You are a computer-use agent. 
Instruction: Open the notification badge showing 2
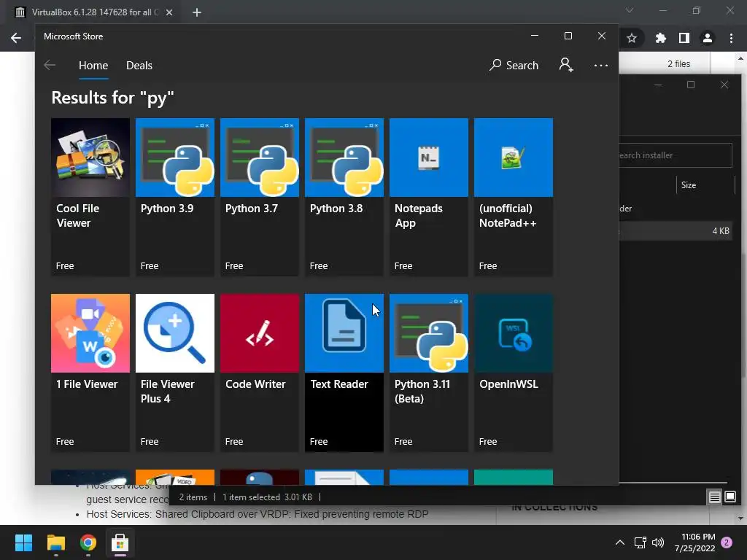[727, 542]
